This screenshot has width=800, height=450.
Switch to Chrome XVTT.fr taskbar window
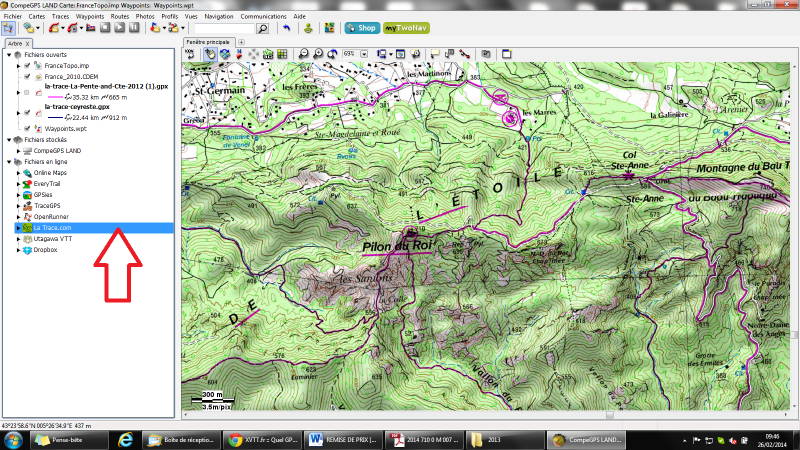click(262, 440)
